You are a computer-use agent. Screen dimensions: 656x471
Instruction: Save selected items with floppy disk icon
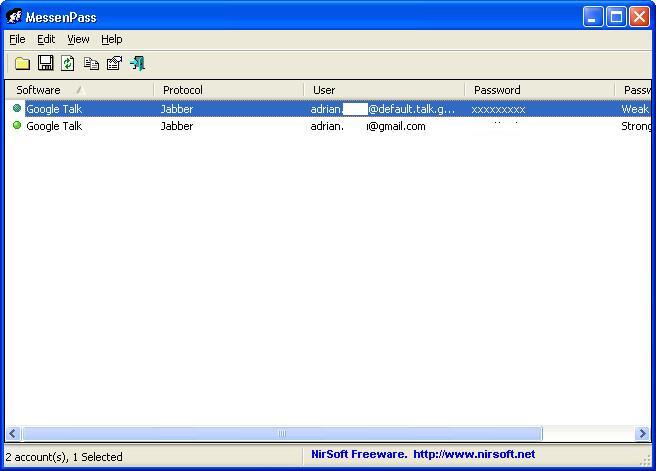coord(46,63)
